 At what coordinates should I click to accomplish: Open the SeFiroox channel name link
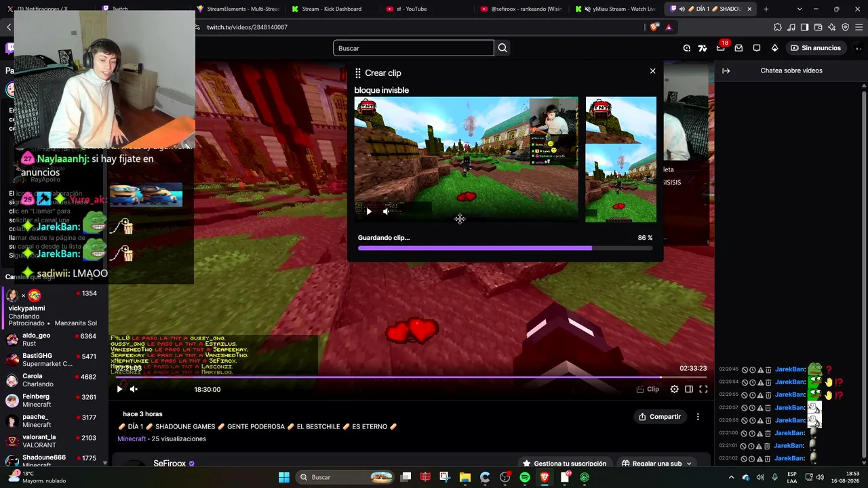coord(170,464)
